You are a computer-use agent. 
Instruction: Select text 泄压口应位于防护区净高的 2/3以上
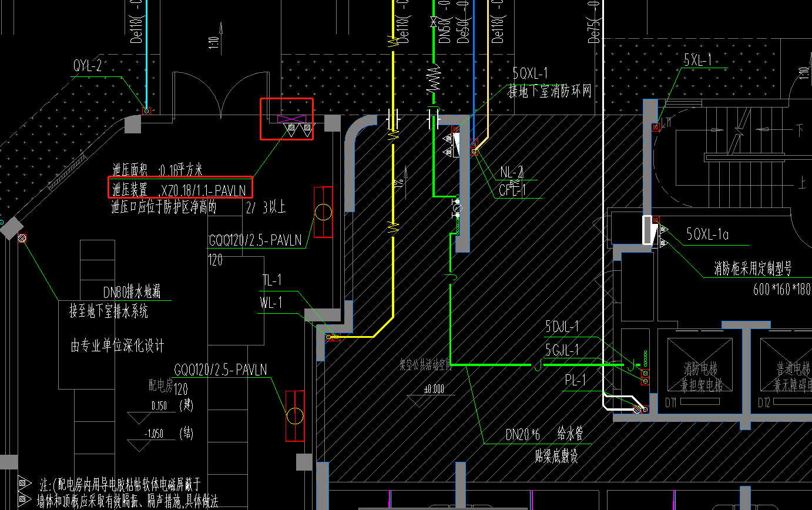(x=199, y=207)
